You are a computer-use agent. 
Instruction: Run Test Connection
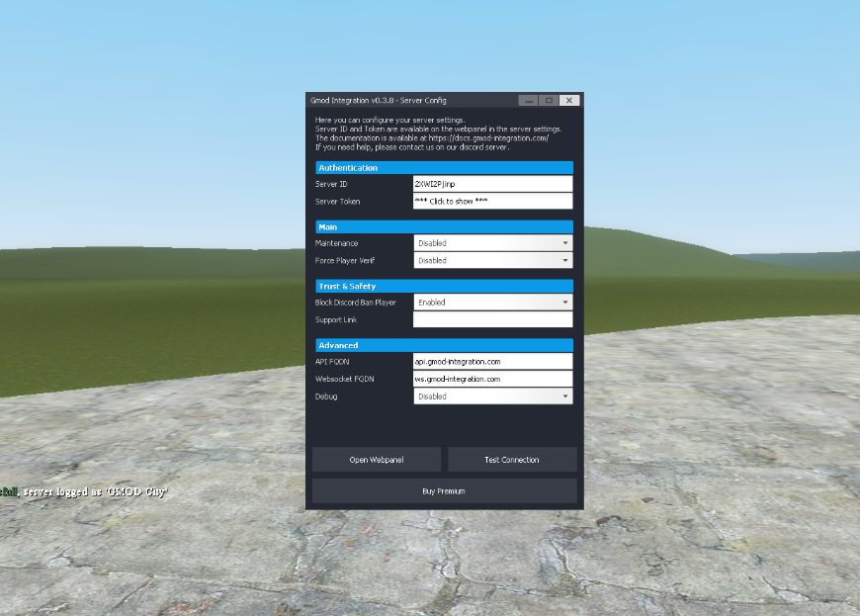(512, 460)
